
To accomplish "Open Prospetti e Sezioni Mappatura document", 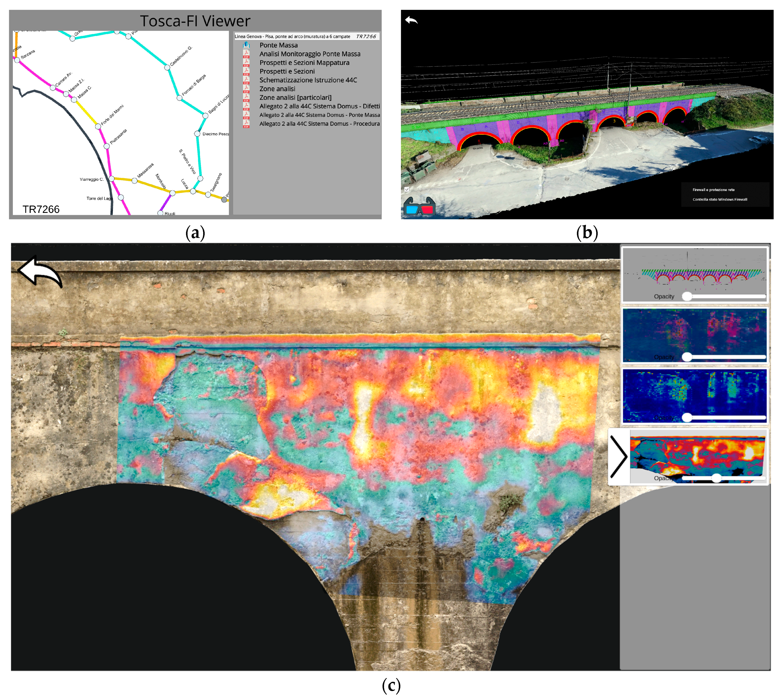I will click(x=304, y=63).
